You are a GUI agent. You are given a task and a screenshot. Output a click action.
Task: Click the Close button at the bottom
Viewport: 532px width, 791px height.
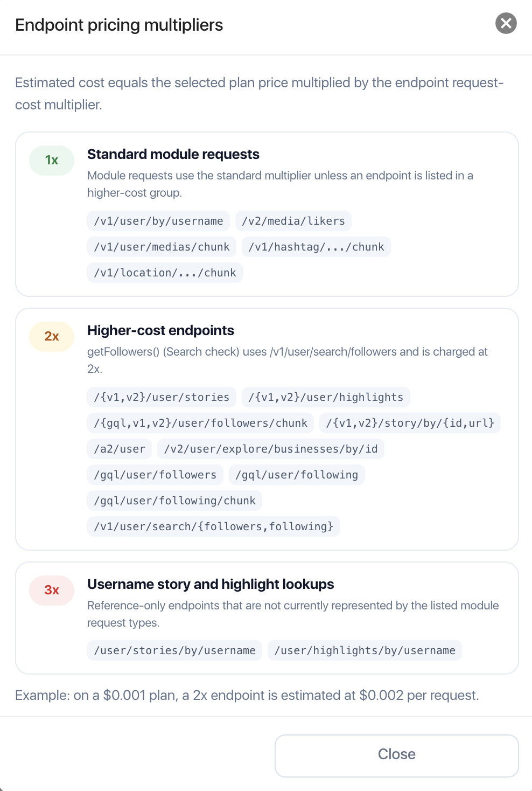click(x=397, y=755)
